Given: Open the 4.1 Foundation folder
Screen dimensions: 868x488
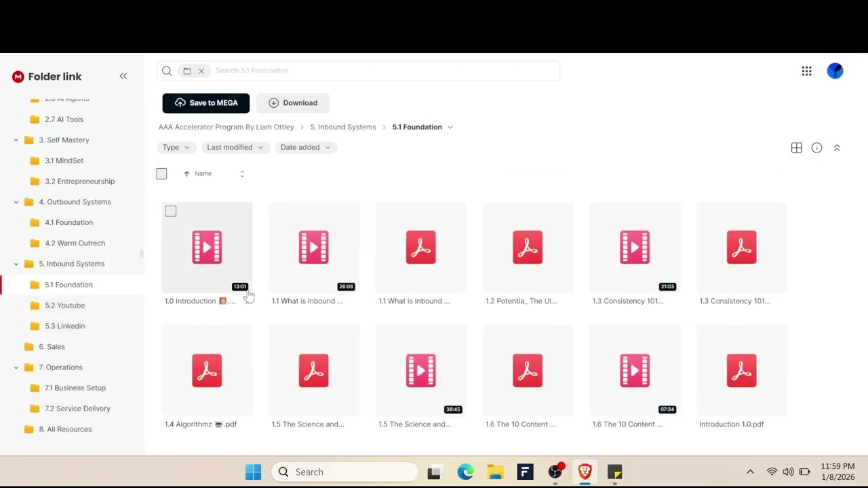Looking at the screenshot, I should (x=68, y=222).
